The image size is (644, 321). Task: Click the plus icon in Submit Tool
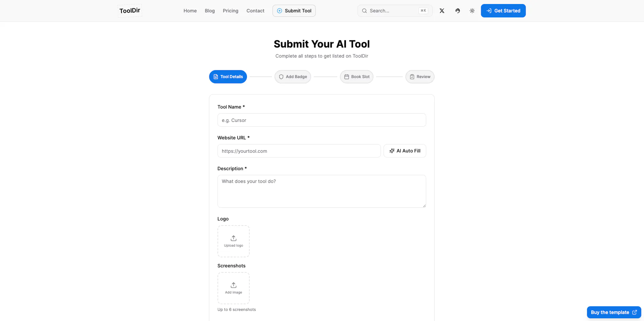pyautogui.click(x=279, y=11)
